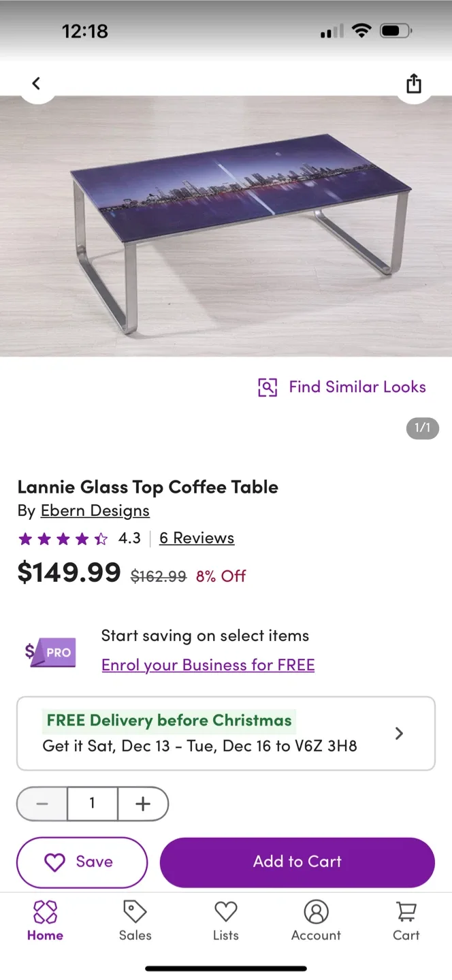The image size is (452, 980).
Task: Tap the fourth star in the rating
Action: [82, 538]
